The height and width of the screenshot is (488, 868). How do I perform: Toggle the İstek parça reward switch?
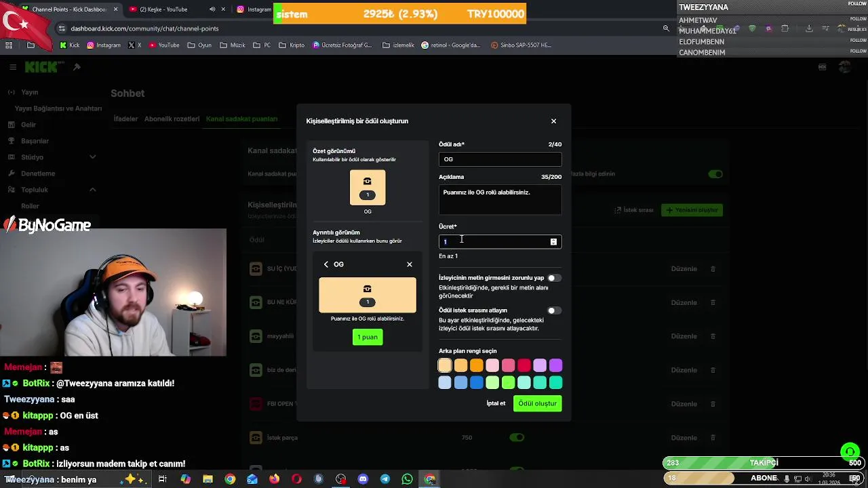point(517,438)
